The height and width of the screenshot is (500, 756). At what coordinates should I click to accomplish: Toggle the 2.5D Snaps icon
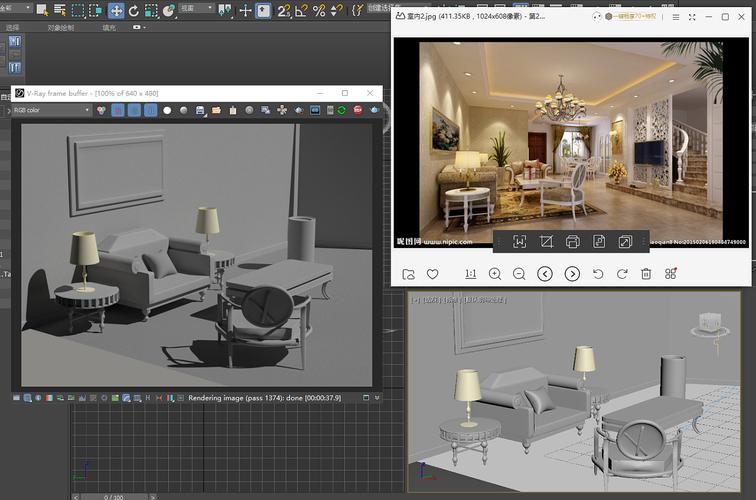click(x=284, y=10)
